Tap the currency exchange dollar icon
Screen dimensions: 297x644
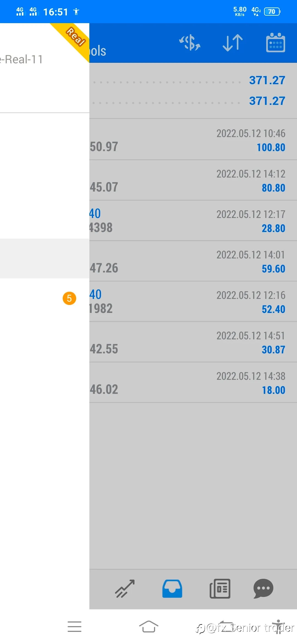190,43
